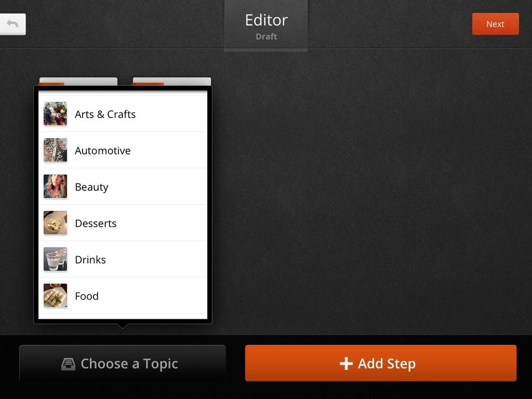Click the Drinks glasses thumbnail
The width and height of the screenshot is (532, 399).
coord(55,259)
